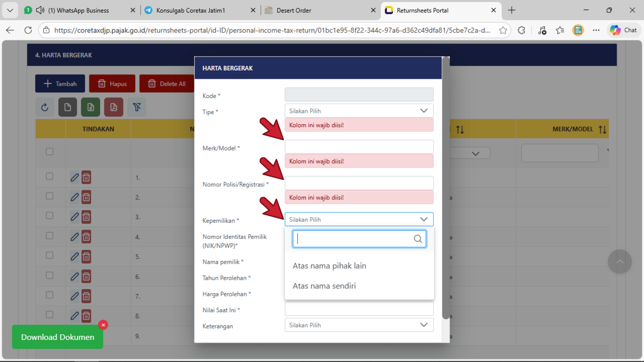The image size is (644, 362).
Task: Click the sort arrows next to MERK/MODEL
Action: (x=602, y=130)
